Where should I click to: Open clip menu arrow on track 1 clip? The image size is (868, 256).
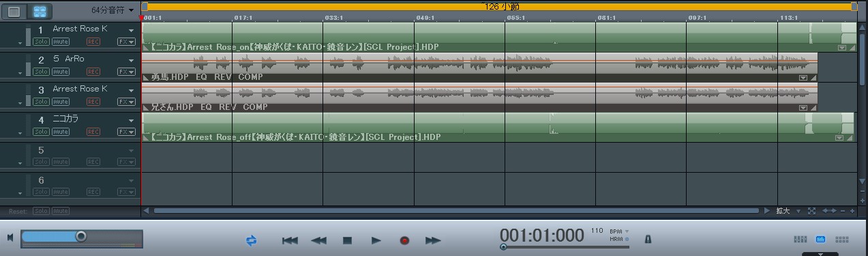click(841, 48)
